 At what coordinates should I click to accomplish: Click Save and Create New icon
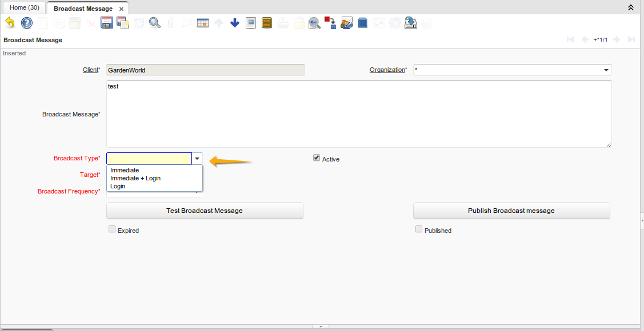click(122, 23)
